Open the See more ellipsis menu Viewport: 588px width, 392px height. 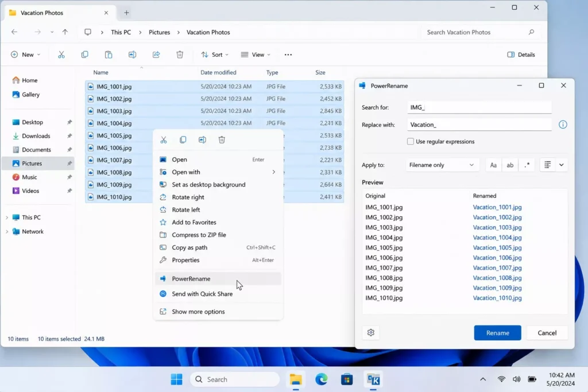pyautogui.click(x=288, y=55)
